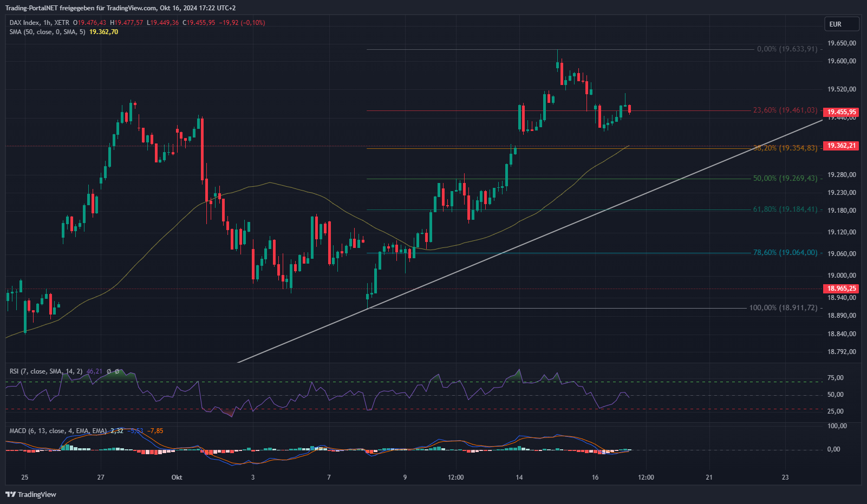867x504 pixels.
Task: Select the MACD (6, 13, close, 4, EMA, EMA) legend
Action: point(58,431)
